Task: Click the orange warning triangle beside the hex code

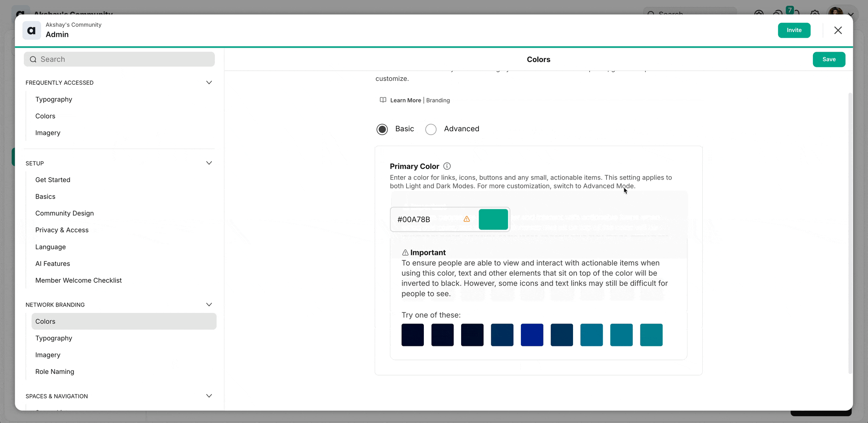Action: 467,219
